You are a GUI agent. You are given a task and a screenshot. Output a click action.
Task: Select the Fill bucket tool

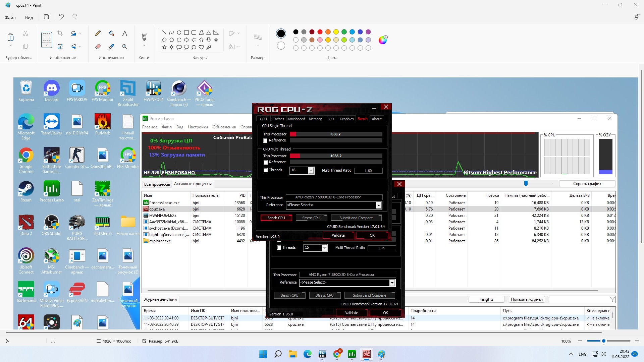tap(111, 33)
